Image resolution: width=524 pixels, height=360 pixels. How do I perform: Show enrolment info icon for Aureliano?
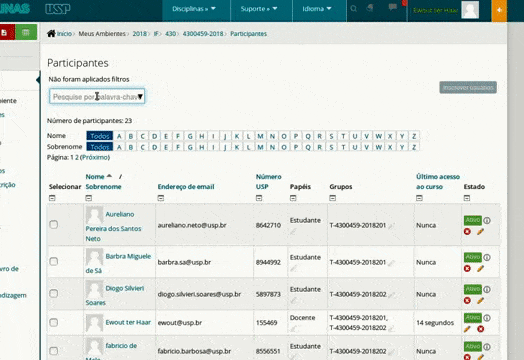[x=487, y=220]
